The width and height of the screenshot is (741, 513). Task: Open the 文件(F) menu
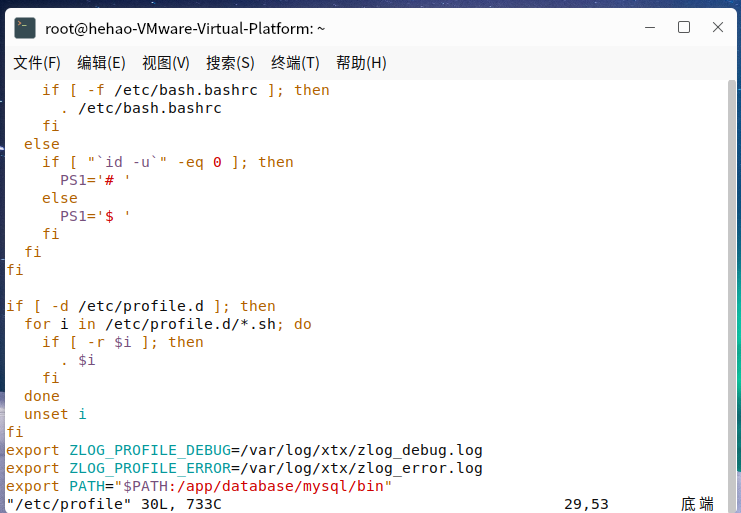[37, 63]
